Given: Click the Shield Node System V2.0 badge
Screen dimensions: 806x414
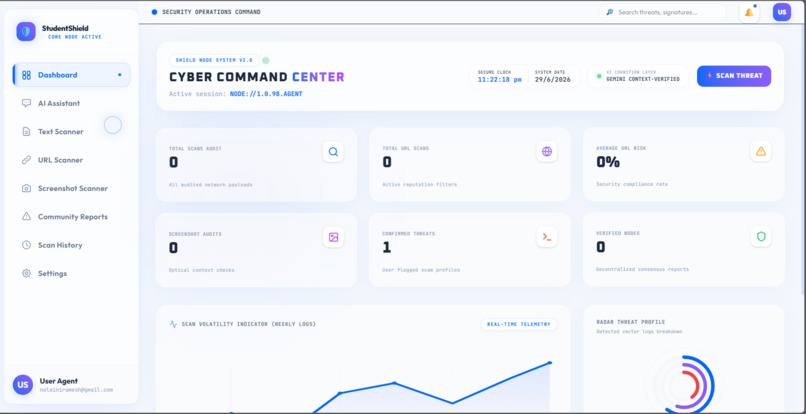Looking at the screenshot, I should pos(214,60).
